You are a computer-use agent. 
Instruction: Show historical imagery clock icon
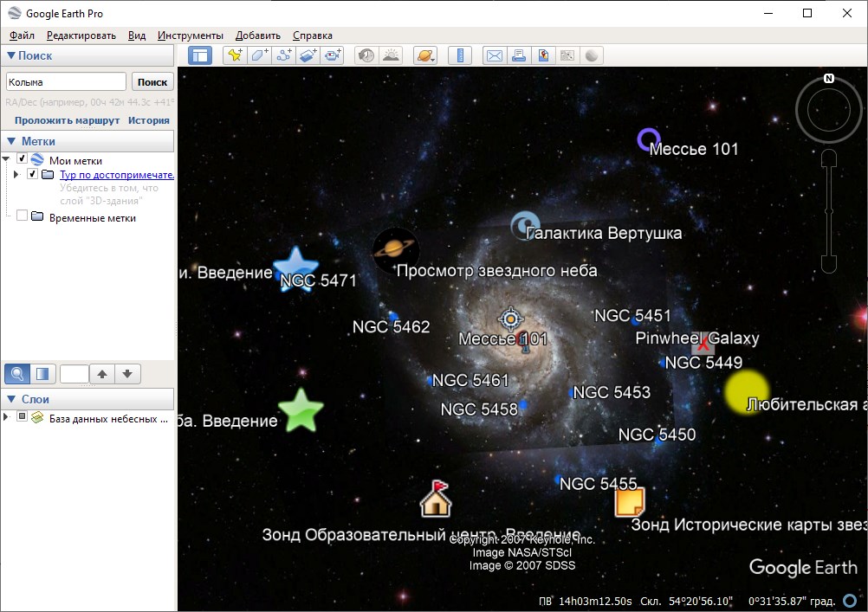pos(366,55)
